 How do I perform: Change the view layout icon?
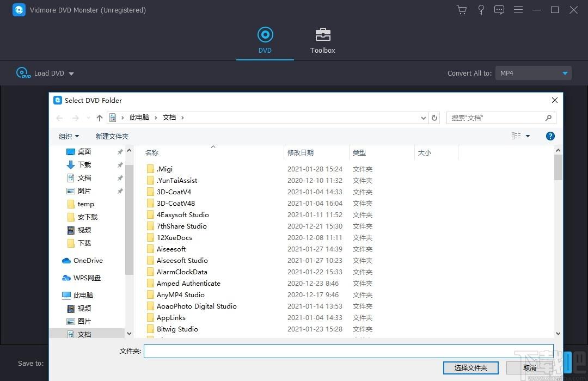pyautogui.click(x=516, y=136)
